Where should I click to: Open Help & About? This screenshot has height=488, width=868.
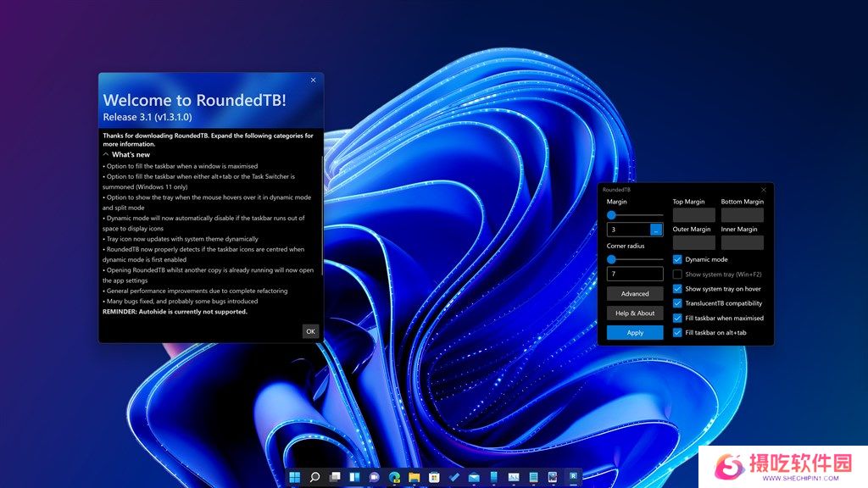(635, 313)
